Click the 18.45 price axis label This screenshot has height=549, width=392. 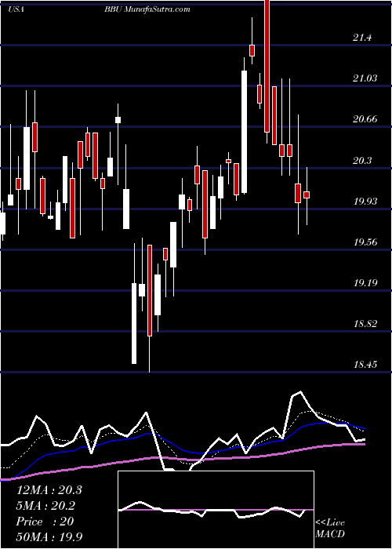click(365, 365)
